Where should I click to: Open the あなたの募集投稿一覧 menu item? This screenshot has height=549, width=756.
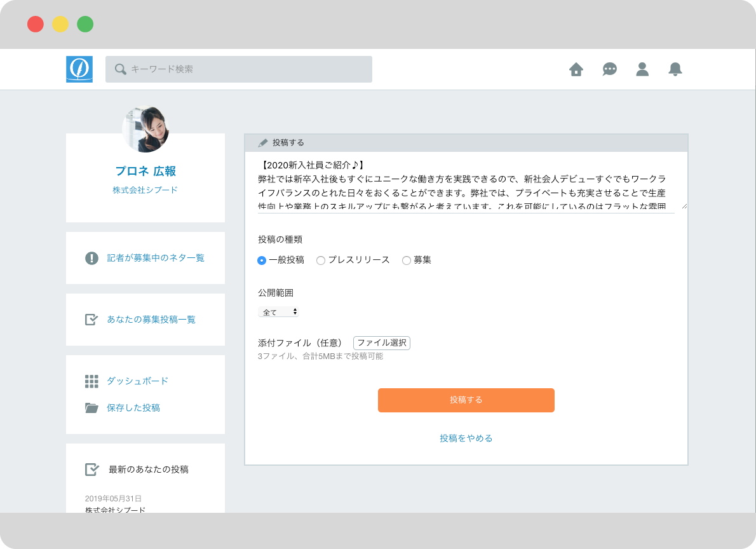click(x=151, y=320)
